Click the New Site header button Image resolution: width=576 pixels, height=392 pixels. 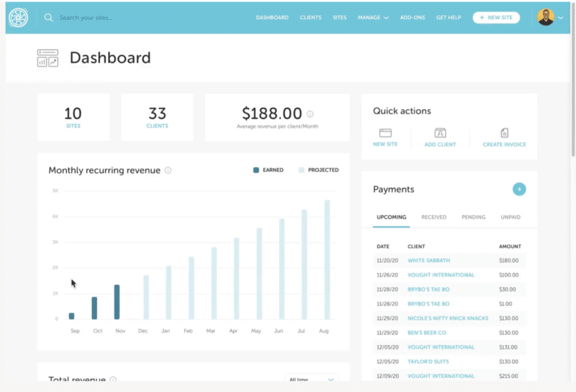[496, 18]
